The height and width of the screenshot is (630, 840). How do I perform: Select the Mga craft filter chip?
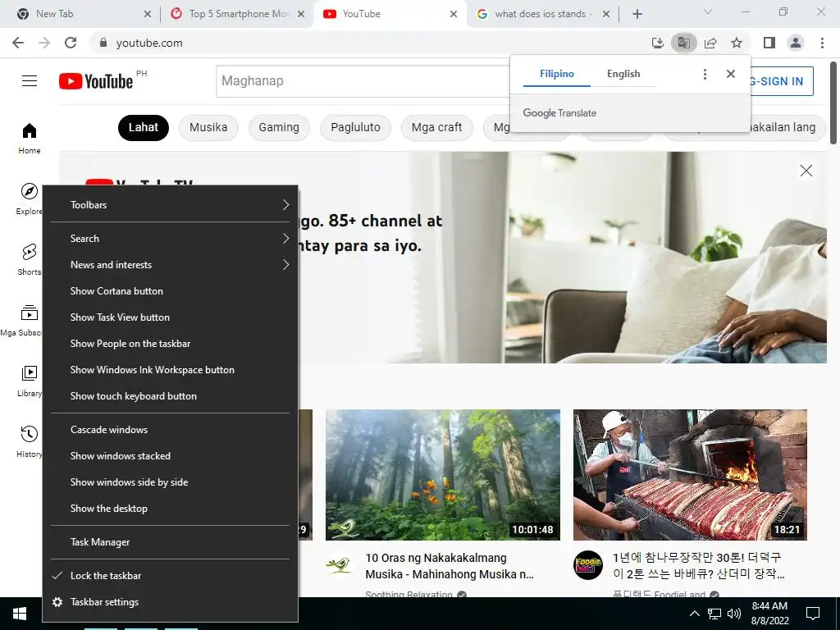click(436, 127)
